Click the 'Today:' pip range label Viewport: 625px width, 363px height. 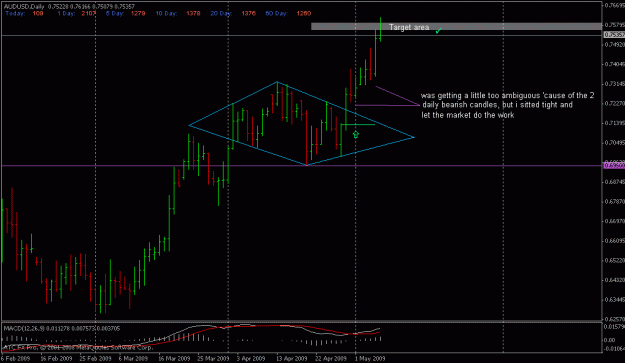(x=15, y=13)
